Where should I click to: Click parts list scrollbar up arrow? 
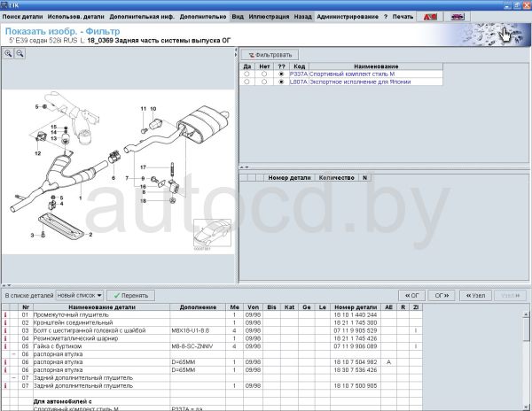pyautogui.click(x=526, y=314)
